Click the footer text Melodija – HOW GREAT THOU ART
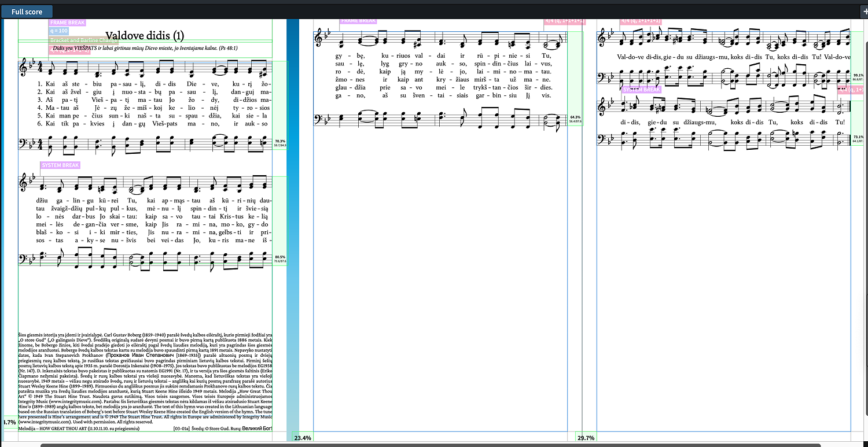 point(79,429)
